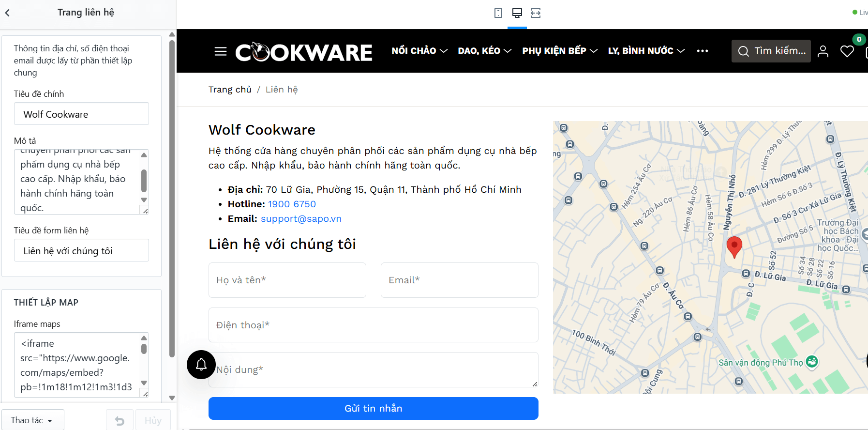
Task: Show more menu items via three dots
Action: (703, 51)
